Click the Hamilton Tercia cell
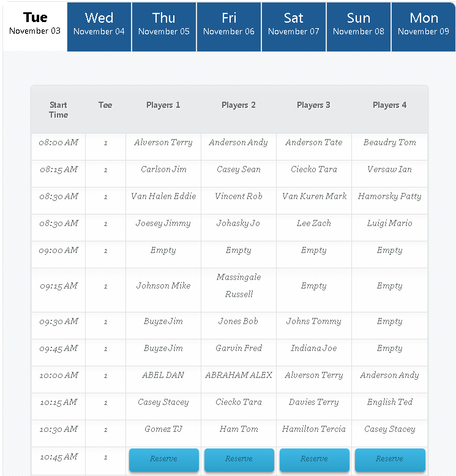456x476 pixels. (x=314, y=433)
